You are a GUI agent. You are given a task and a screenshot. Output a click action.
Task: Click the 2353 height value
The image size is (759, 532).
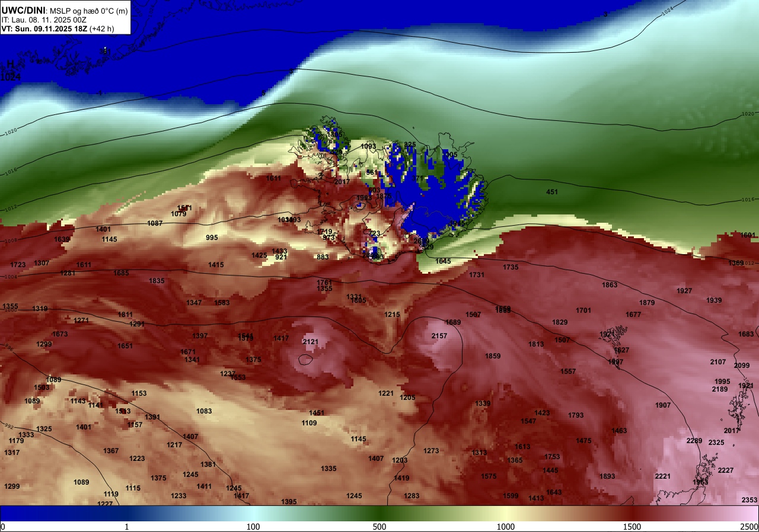tap(750, 500)
